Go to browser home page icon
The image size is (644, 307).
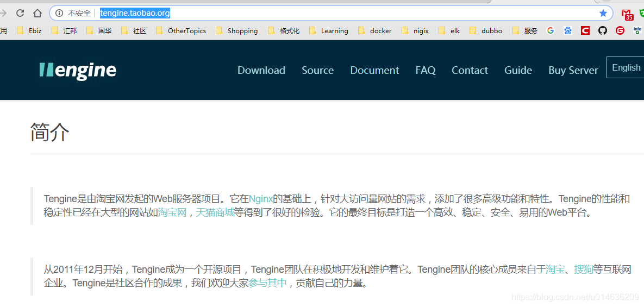click(37, 13)
